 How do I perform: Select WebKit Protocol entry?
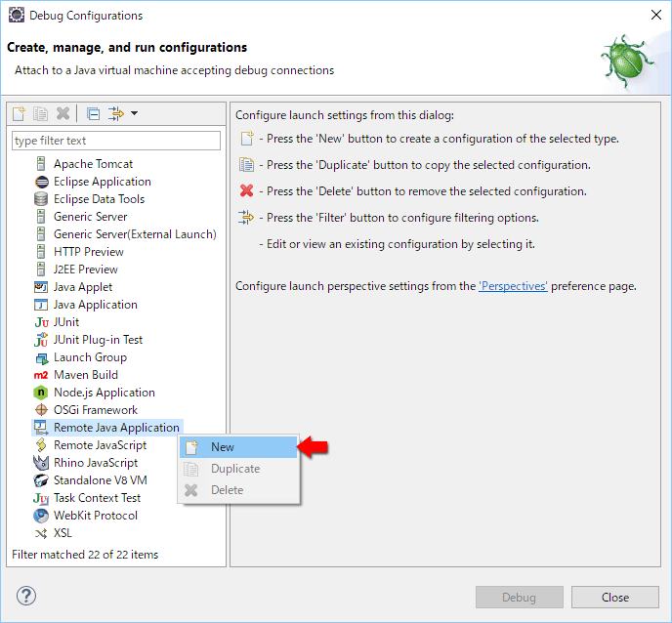click(95, 516)
